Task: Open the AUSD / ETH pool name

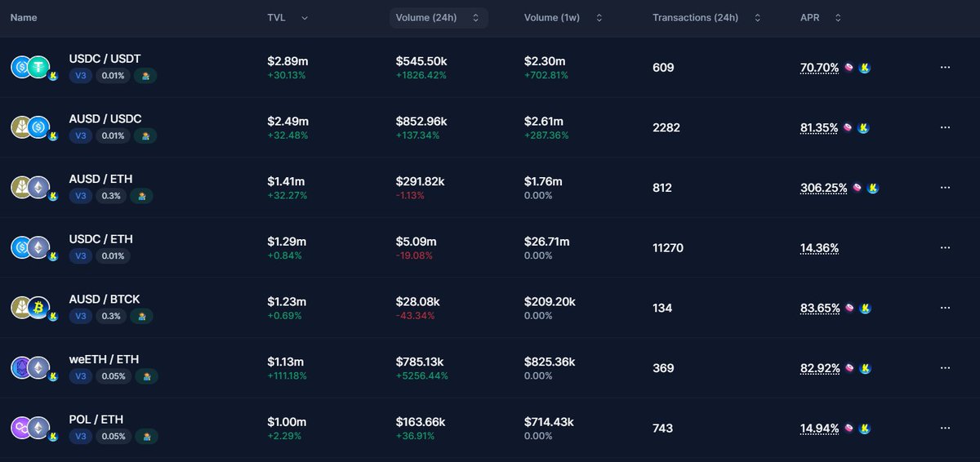Action: [x=100, y=179]
